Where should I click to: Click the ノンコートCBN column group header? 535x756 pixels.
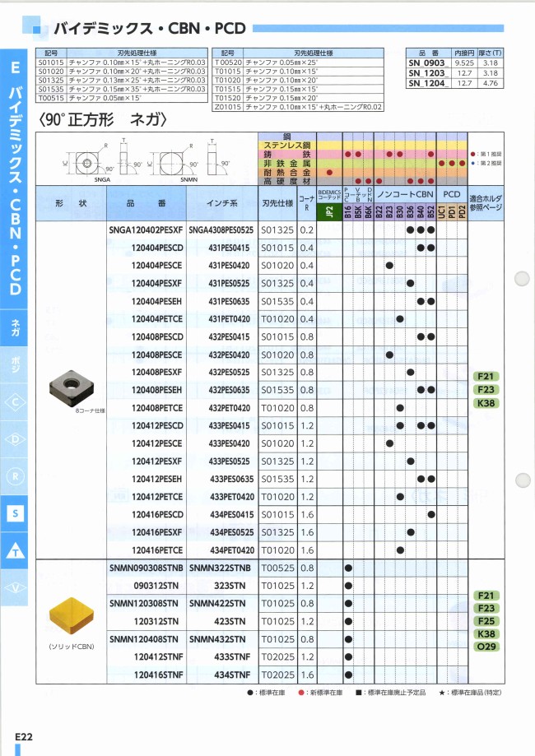point(405,194)
